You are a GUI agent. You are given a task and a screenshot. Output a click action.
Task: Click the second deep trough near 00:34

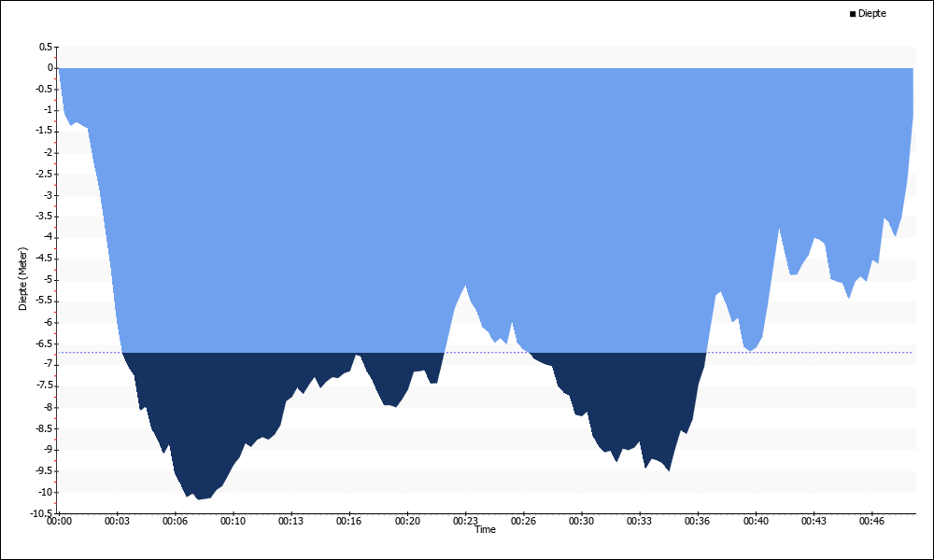click(669, 470)
